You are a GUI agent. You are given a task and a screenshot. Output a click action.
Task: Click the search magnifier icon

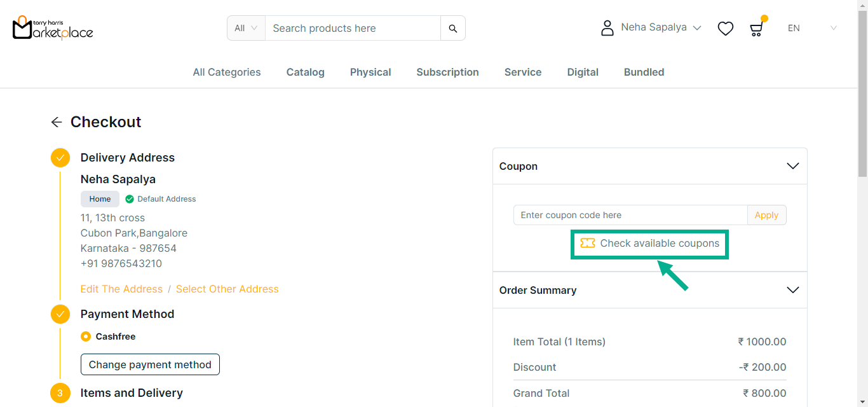(452, 28)
